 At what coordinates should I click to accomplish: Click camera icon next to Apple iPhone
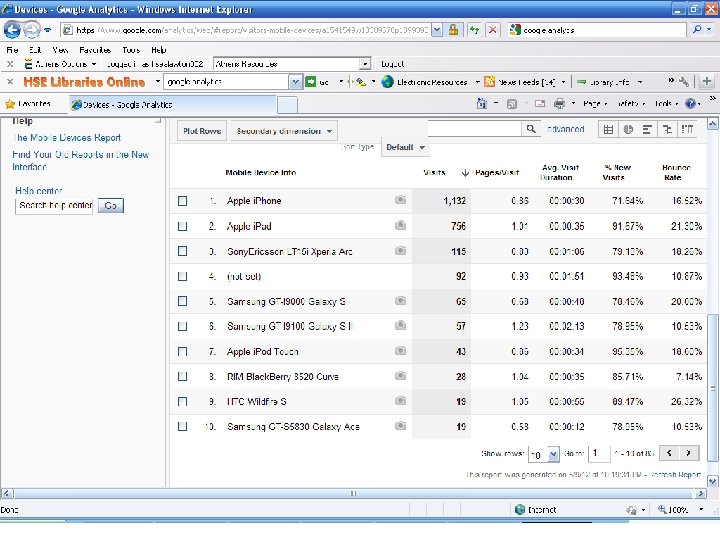(x=400, y=200)
